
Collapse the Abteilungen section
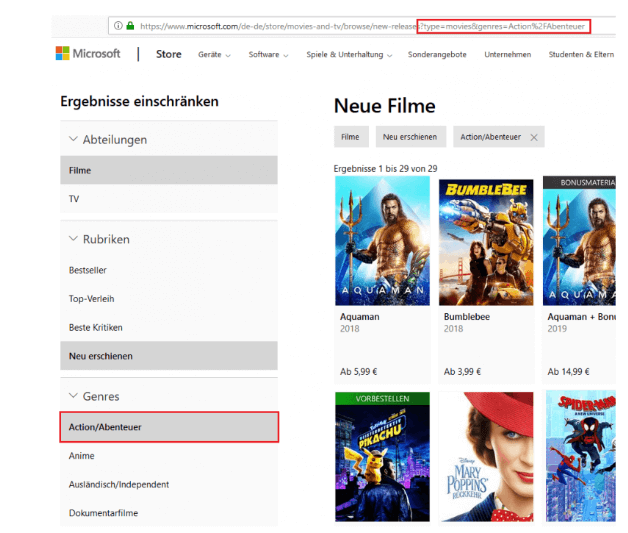tap(73, 139)
